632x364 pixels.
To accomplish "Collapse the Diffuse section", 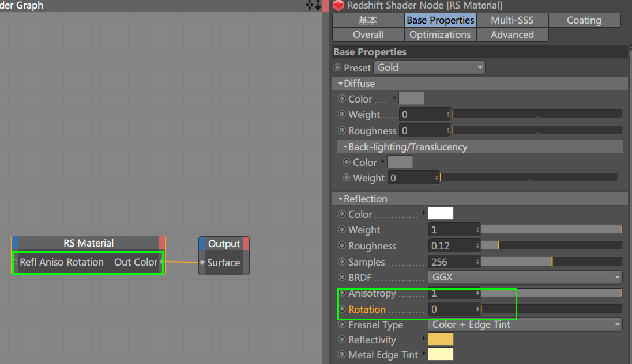I will (x=340, y=83).
